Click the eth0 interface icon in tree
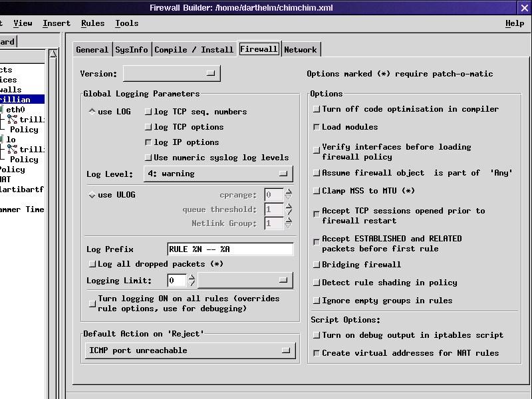 point(2,110)
